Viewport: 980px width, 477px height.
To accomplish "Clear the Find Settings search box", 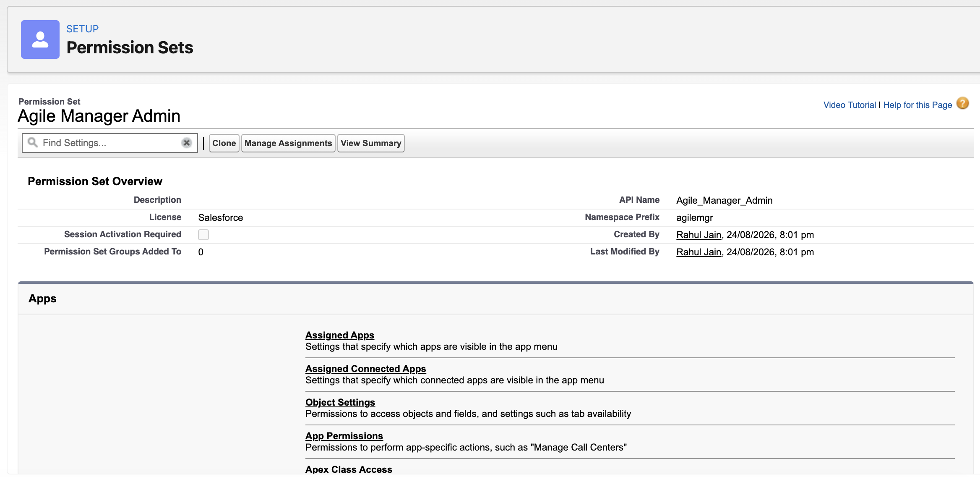I will (187, 143).
